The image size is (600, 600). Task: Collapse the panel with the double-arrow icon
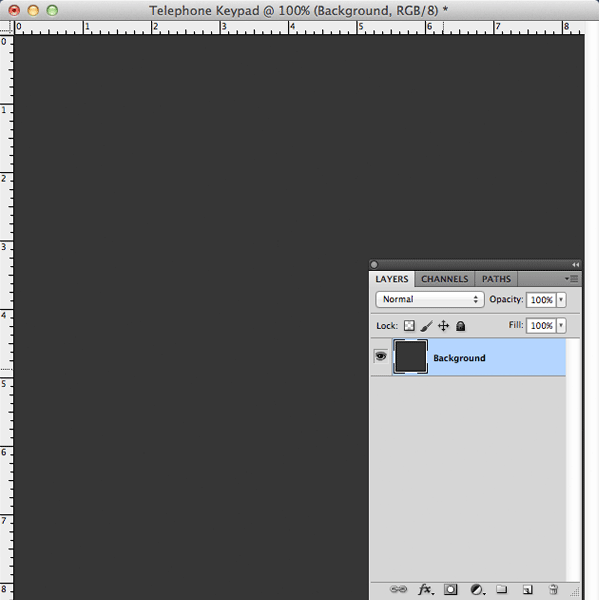point(576,264)
